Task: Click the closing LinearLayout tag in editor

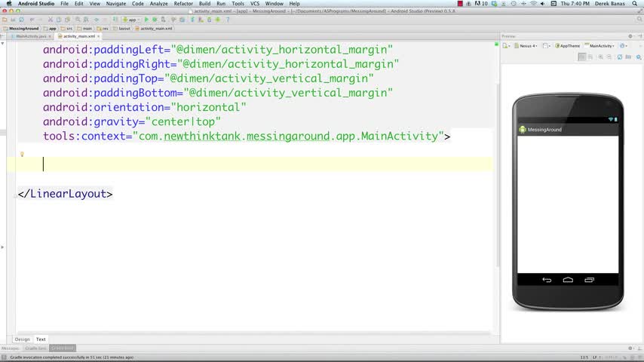Action: coord(65,194)
